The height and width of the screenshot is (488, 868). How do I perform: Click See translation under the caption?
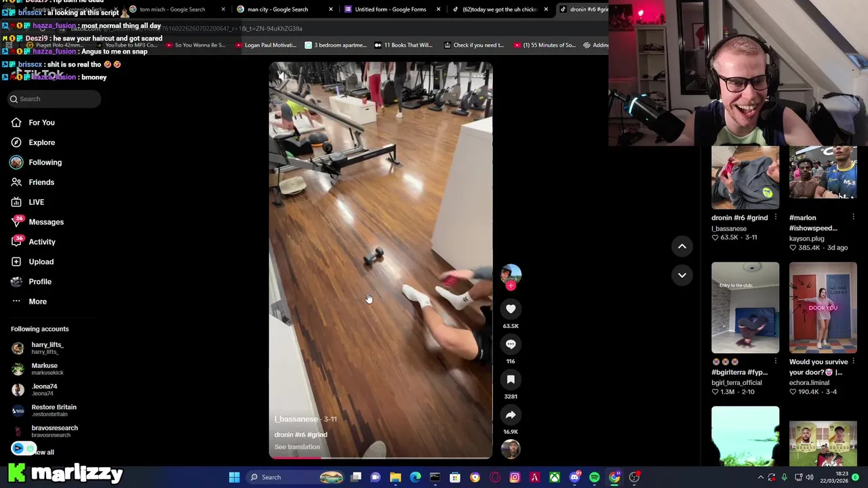(x=297, y=447)
